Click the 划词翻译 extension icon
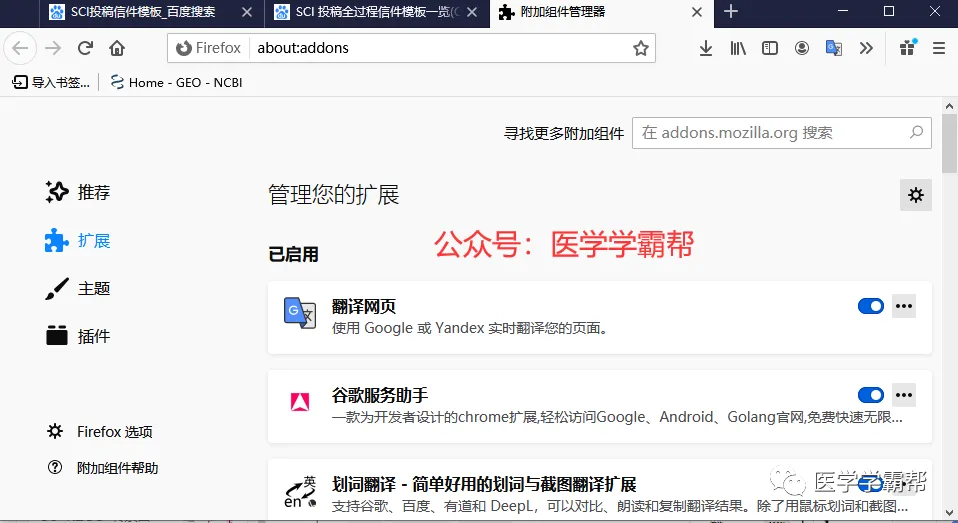The width and height of the screenshot is (958, 523). pyautogui.click(x=299, y=492)
